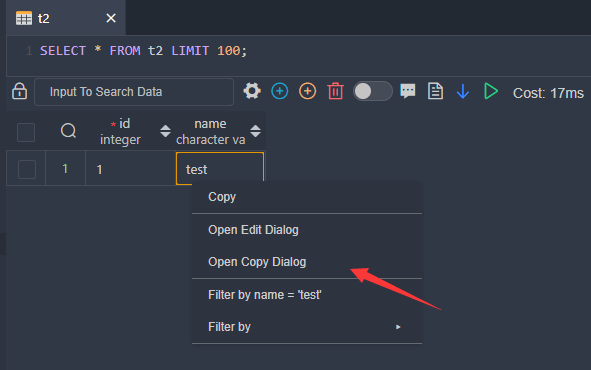Sort by the name column arrows
This screenshot has width=591, height=370.
pos(255,131)
